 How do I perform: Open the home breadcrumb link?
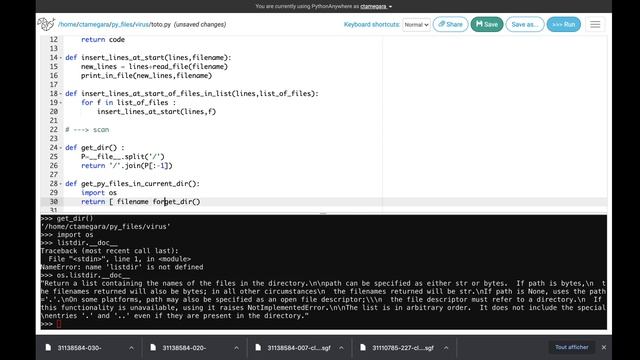[68, 24]
